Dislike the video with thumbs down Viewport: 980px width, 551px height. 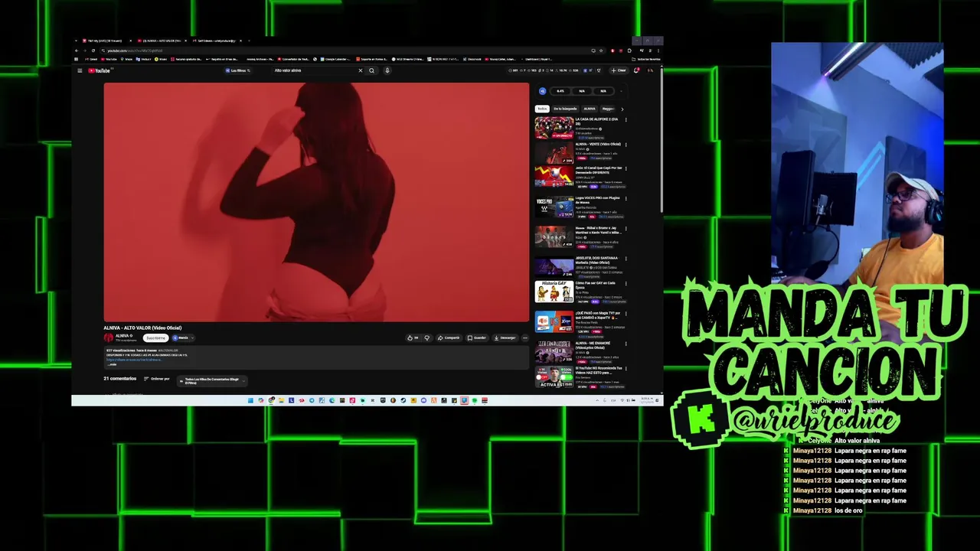coord(427,337)
